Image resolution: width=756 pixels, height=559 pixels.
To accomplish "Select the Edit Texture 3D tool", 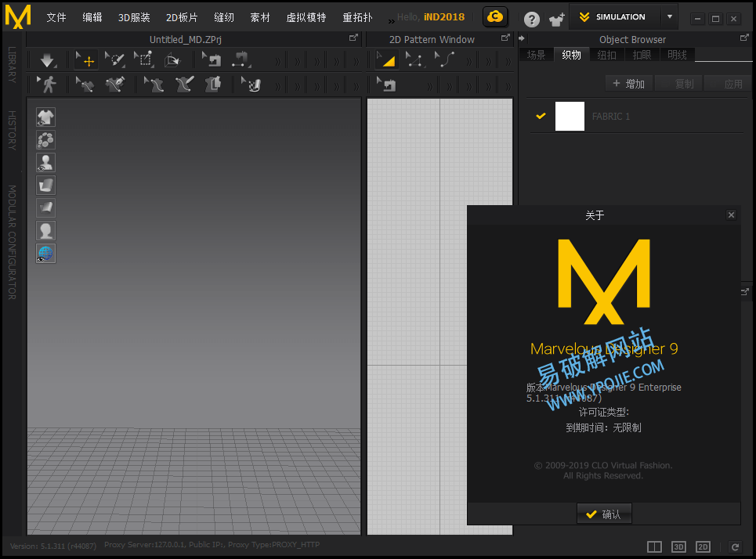I will pyautogui.click(x=251, y=85).
